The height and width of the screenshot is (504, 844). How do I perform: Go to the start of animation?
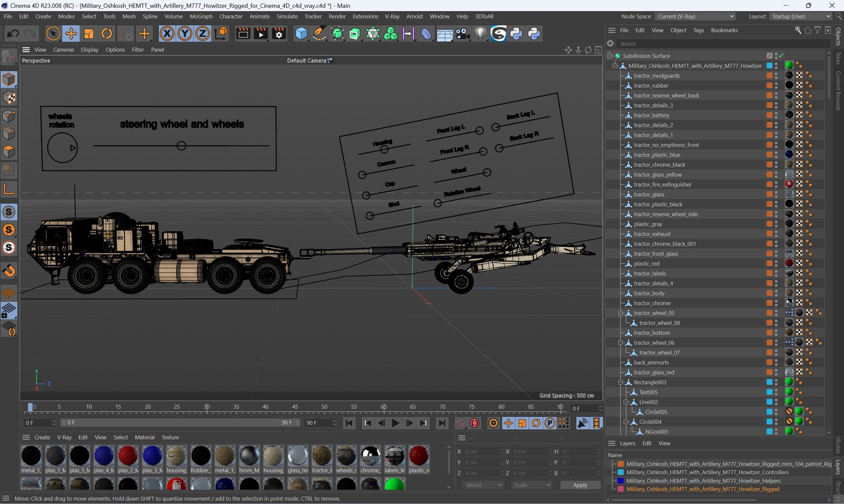tap(349, 423)
